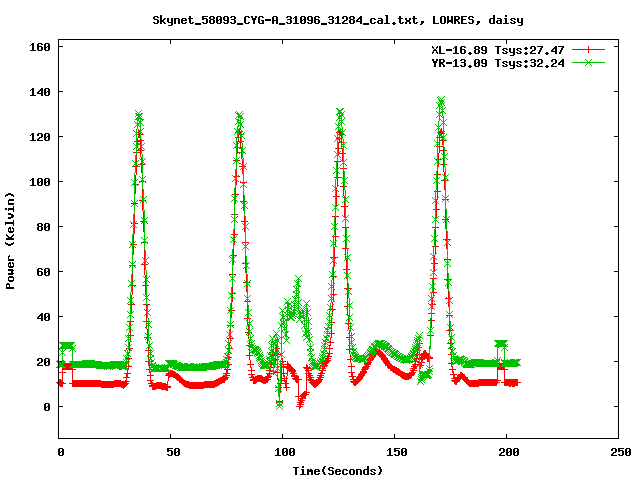The width and height of the screenshot is (640, 480).
Task: Click the y-axis tick label 40
Action: (43, 317)
